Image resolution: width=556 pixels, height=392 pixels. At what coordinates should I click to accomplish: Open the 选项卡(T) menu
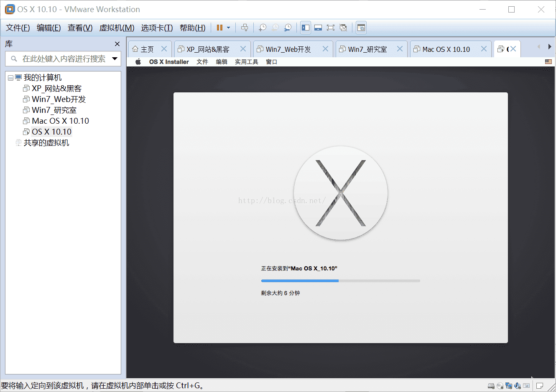pos(157,28)
